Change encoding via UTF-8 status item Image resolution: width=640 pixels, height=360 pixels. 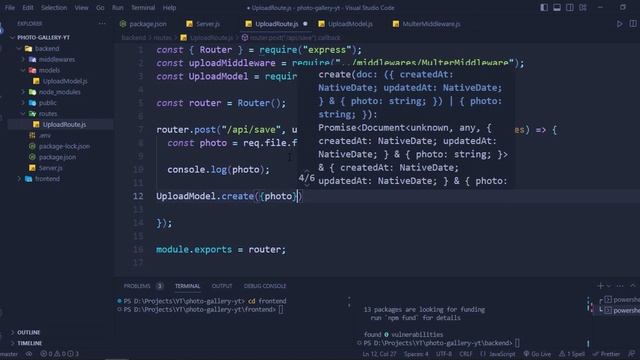[x=444, y=354]
